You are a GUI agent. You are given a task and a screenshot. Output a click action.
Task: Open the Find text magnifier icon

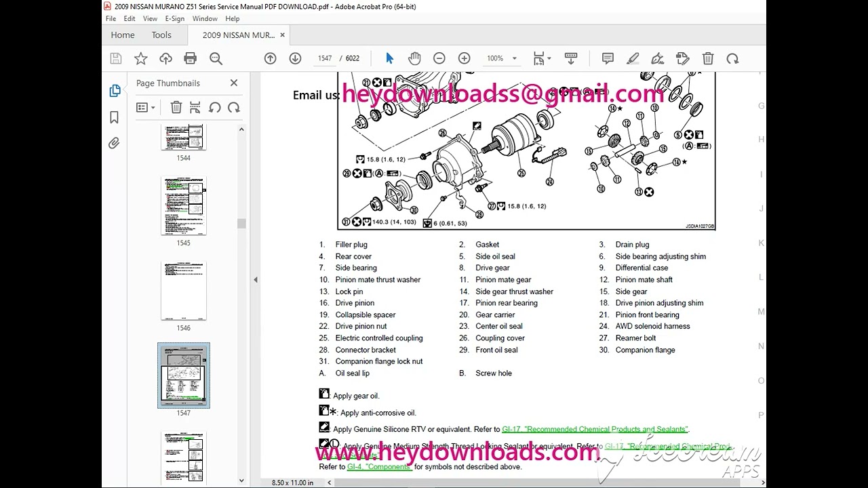pyautogui.click(x=216, y=59)
